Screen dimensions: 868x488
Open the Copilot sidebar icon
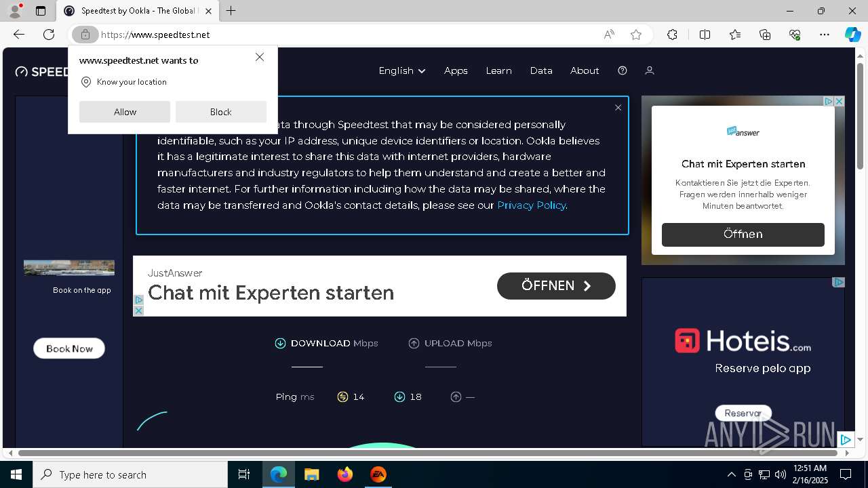[x=852, y=35]
